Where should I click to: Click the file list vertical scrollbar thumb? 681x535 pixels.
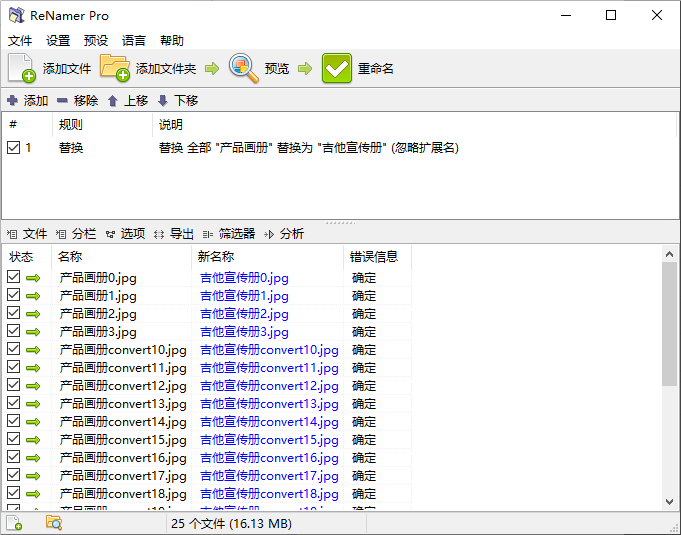[669, 324]
